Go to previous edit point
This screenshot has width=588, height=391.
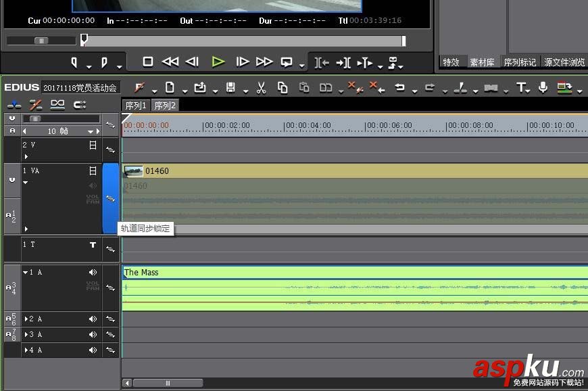coord(322,63)
